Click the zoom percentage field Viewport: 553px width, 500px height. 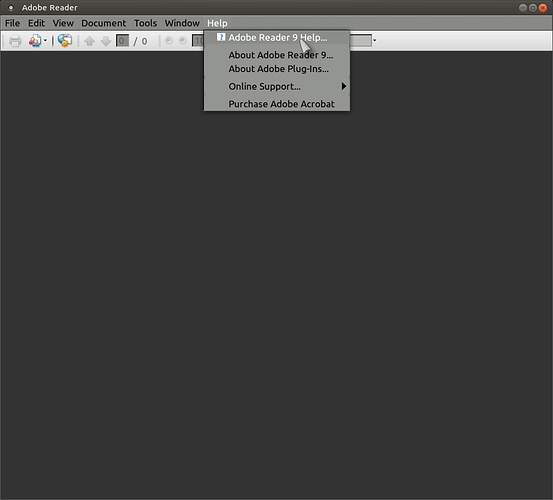point(198,41)
